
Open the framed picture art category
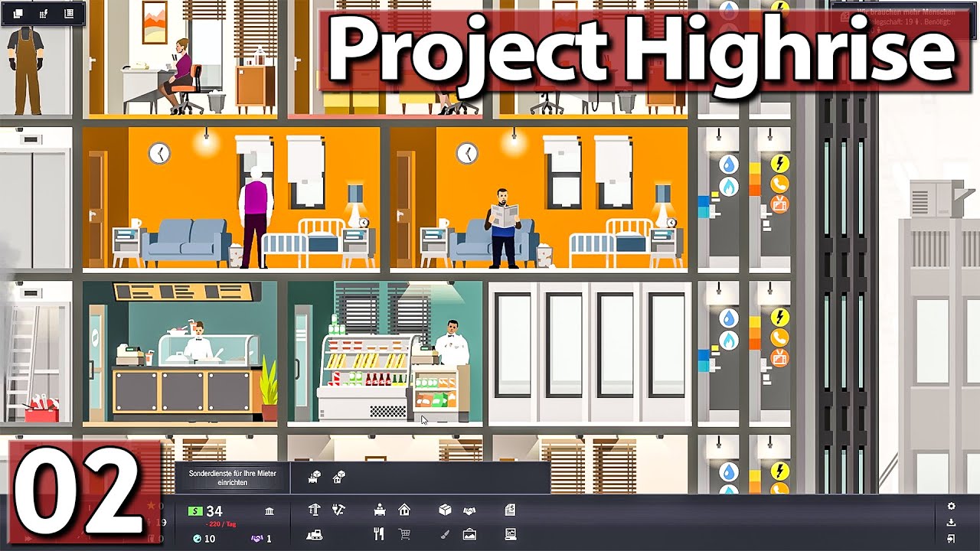(x=469, y=535)
